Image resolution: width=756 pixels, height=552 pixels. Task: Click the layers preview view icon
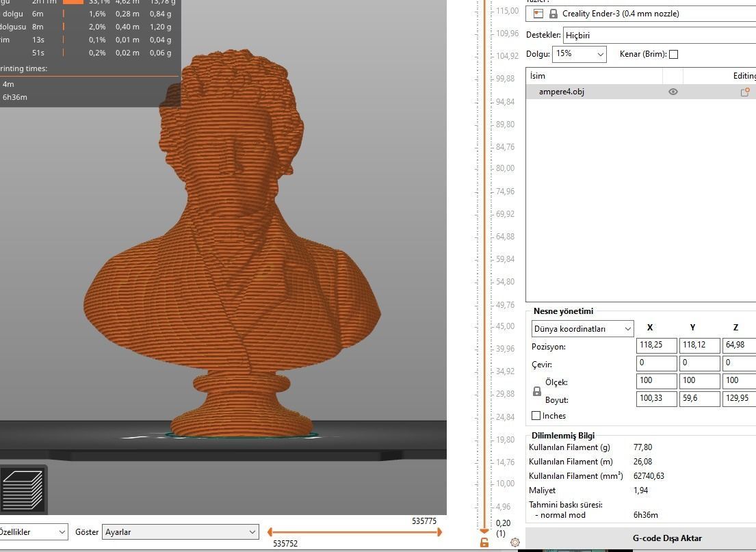click(23, 490)
